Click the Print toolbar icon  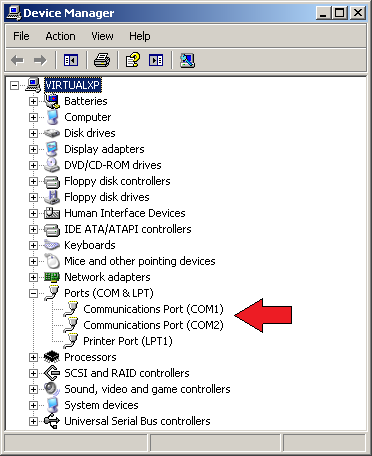102,60
